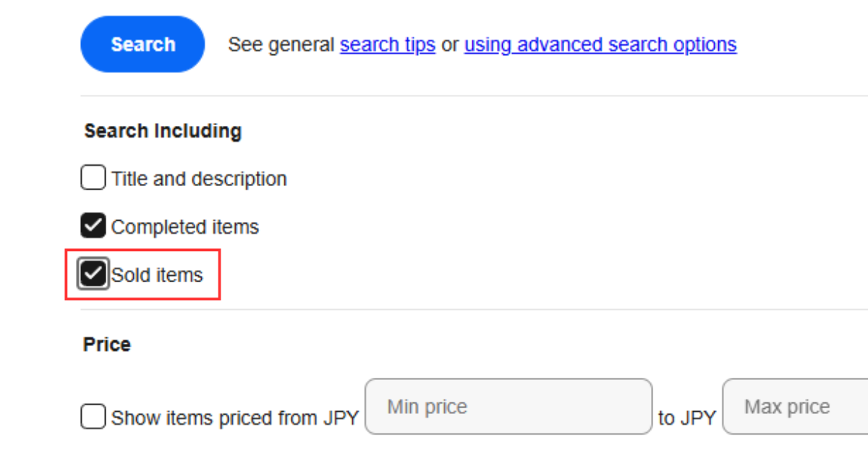
Task: Click the blue Search button
Action: coord(142,44)
